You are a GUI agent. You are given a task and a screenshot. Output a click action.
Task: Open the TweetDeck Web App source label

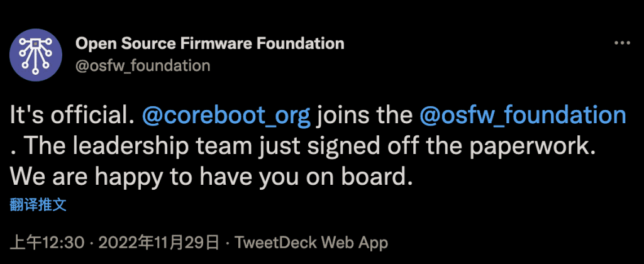click(x=311, y=243)
